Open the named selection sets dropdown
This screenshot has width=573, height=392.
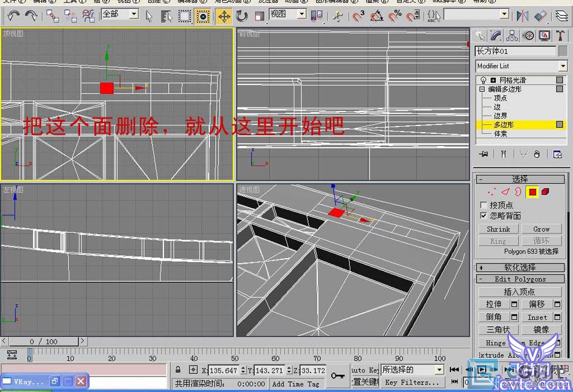click(x=504, y=14)
